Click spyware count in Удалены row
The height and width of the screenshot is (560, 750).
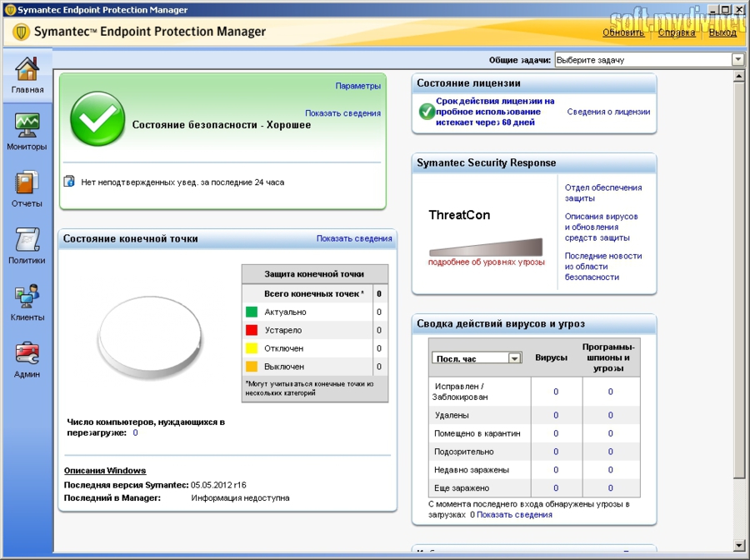[x=610, y=415]
